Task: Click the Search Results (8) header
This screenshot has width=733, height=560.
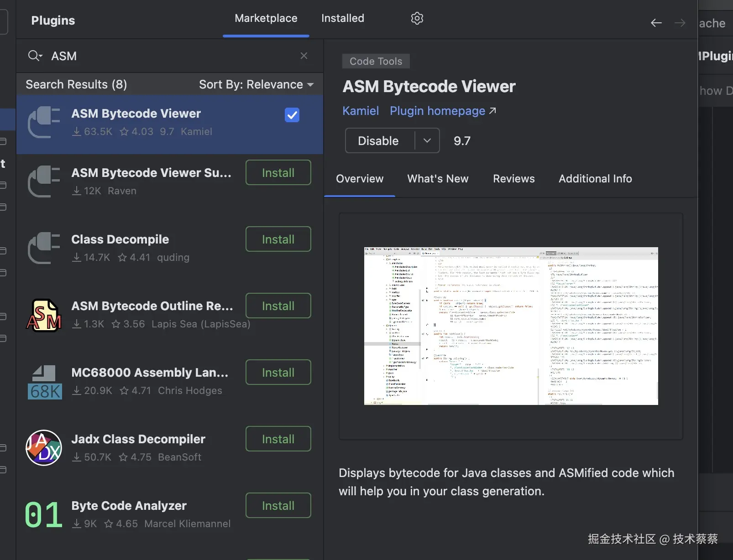Action: coord(76,84)
